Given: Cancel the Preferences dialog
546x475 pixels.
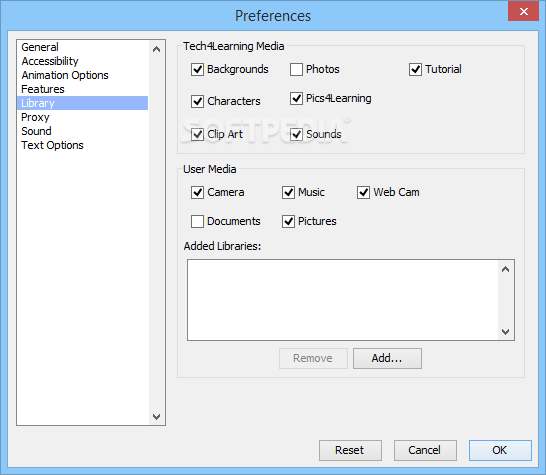Looking at the screenshot, I should click(x=425, y=450).
